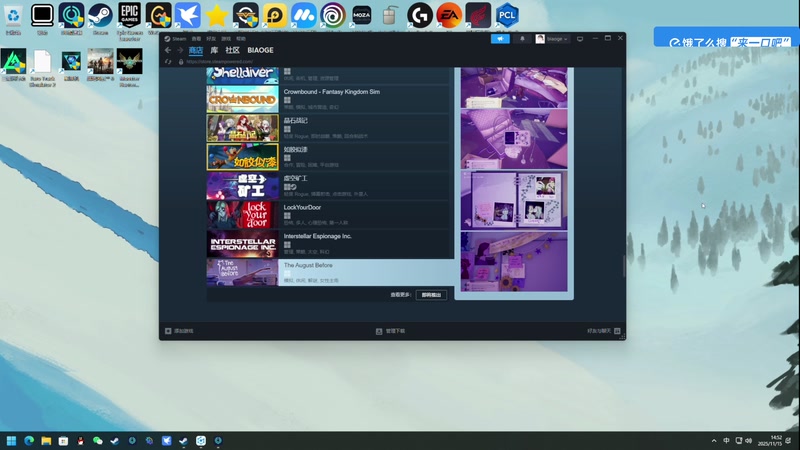Open the MOZA desktop shortcut
Screen dimensions: 800x450
(362, 15)
